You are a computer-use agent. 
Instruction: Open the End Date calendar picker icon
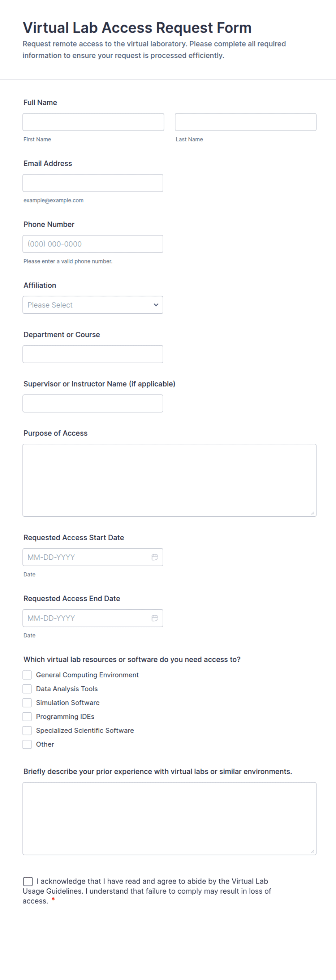coord(155,618)
